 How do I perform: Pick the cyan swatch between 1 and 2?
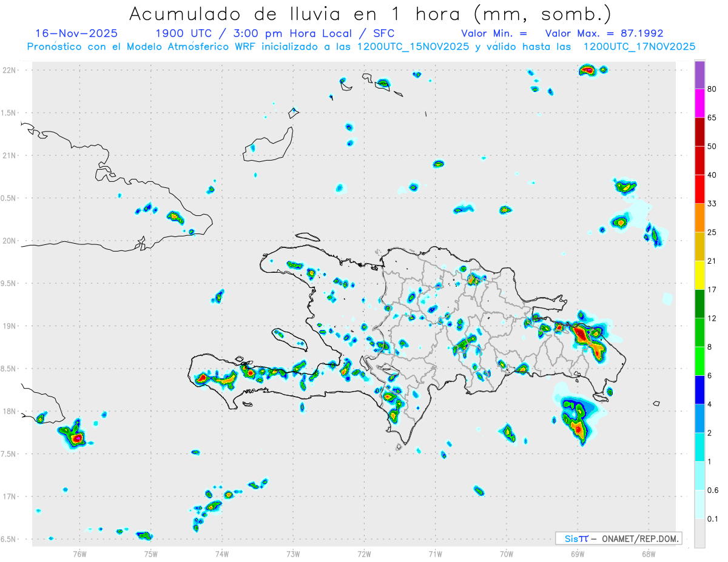pyautogui.click(x=699, y=447)
